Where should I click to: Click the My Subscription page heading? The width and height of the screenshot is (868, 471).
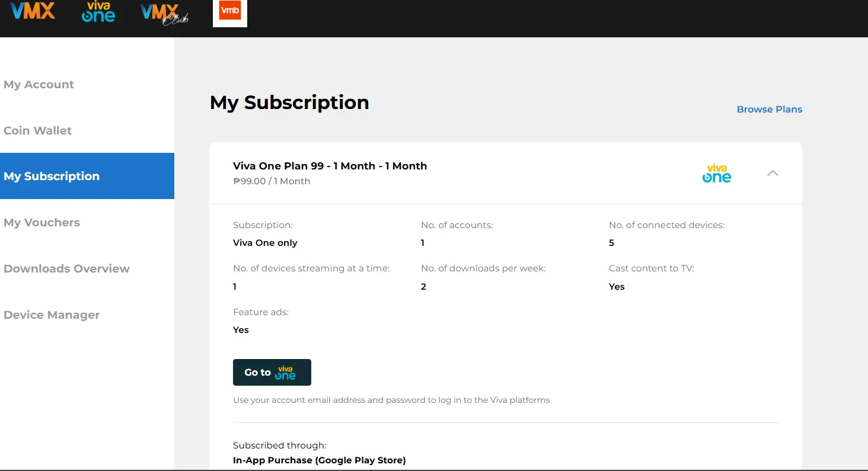[289, 102]
